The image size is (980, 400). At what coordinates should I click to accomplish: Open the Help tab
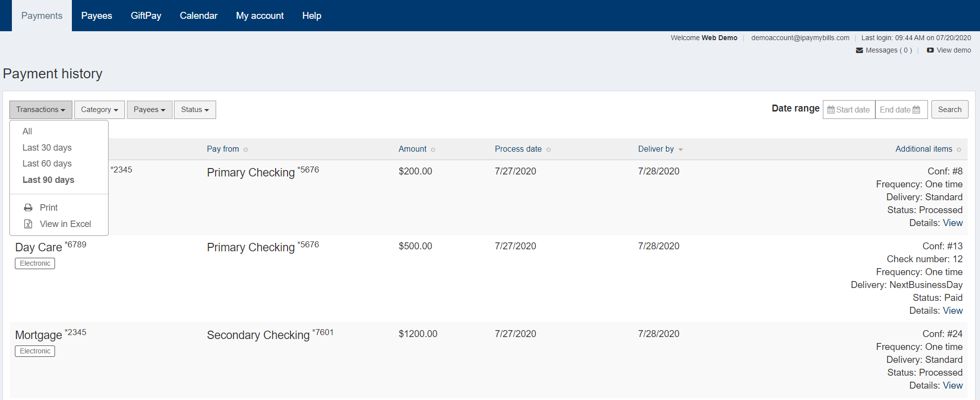pos(312,16)
